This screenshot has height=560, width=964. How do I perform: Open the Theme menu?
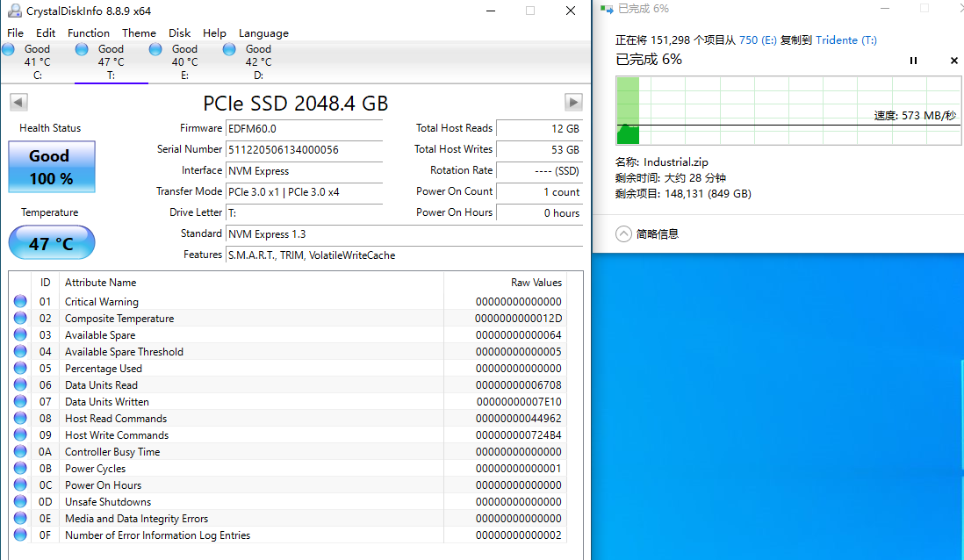tap(139, 33)
